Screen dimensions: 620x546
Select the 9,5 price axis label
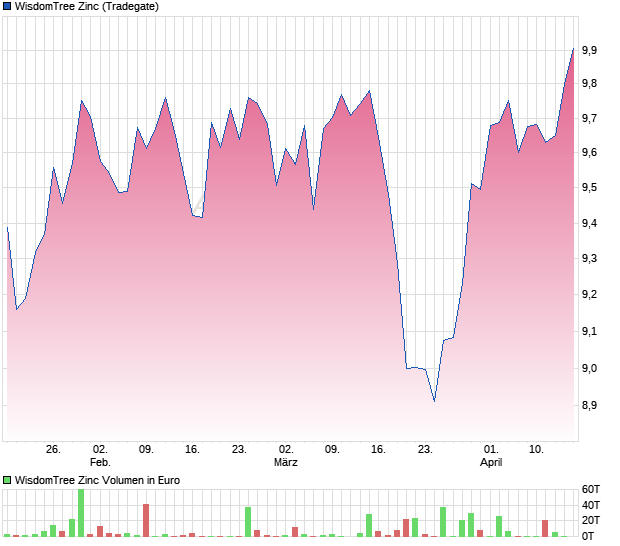pyautogui.click(x=589, y=188)
